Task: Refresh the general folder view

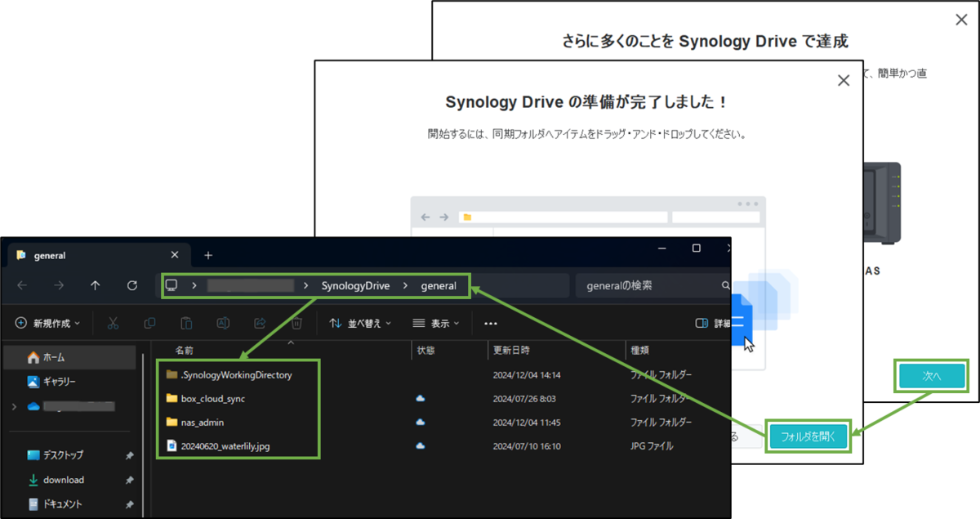Action: (132, 285)
